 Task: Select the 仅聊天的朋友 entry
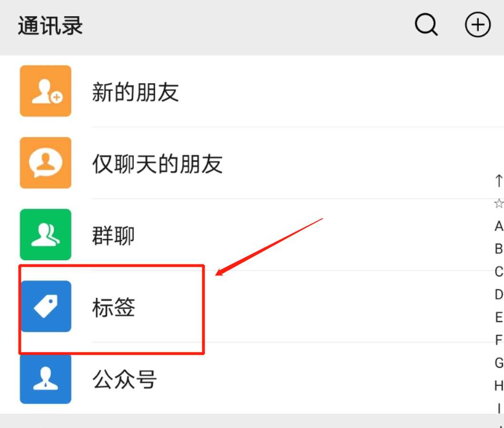pos(252,163)
